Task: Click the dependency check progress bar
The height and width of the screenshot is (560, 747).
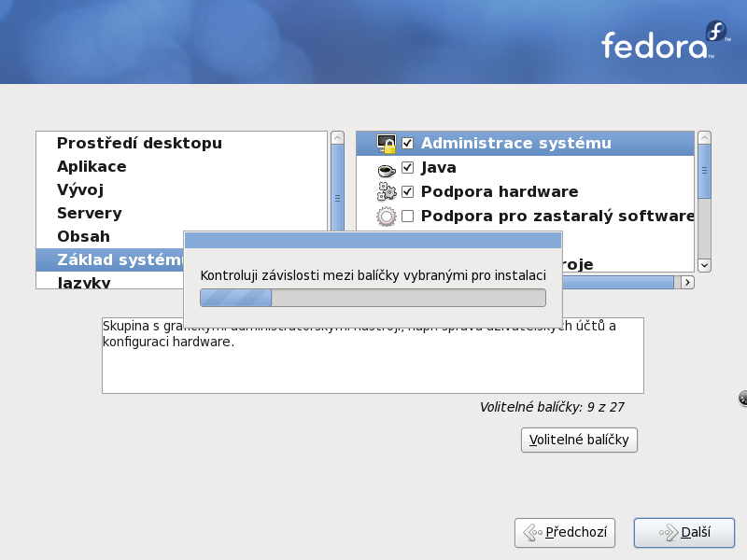Action: (x=373, y=298)
